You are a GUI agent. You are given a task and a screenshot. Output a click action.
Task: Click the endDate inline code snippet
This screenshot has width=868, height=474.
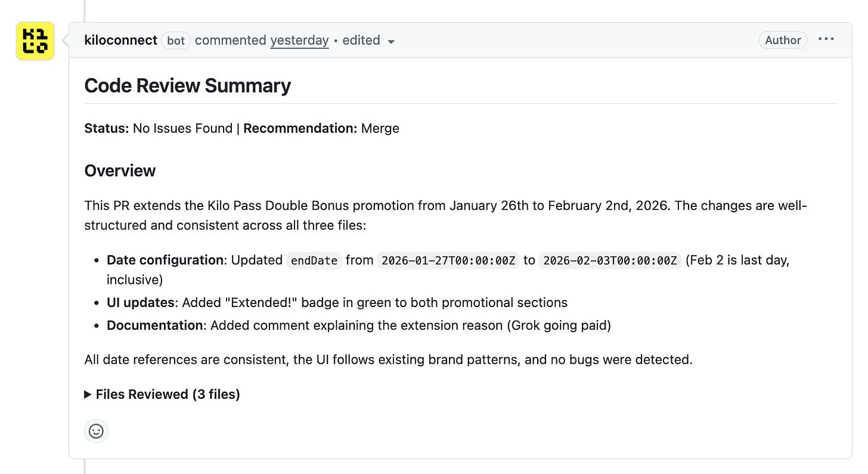[x=314, y=261]
